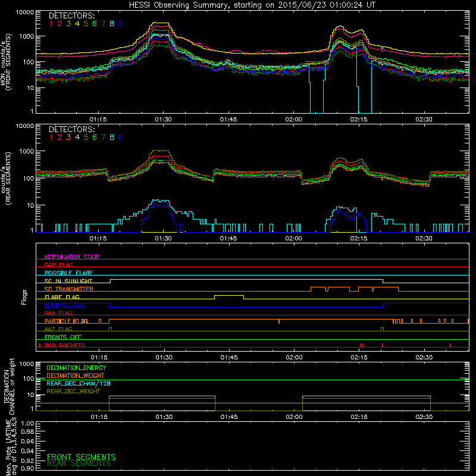Click the front segments counts/s axis title
Screen dimensions: 476x476
(x=6, y=62)
